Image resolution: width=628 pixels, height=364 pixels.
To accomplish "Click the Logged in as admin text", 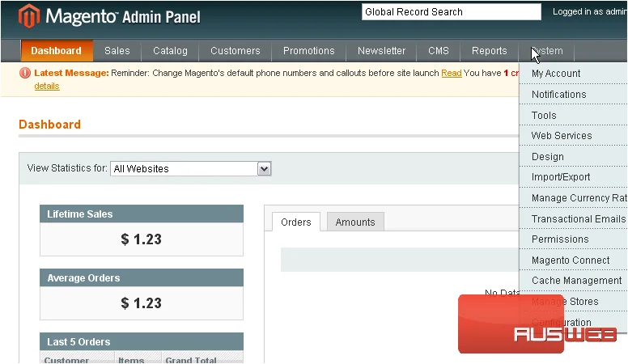I will point(589,11).
